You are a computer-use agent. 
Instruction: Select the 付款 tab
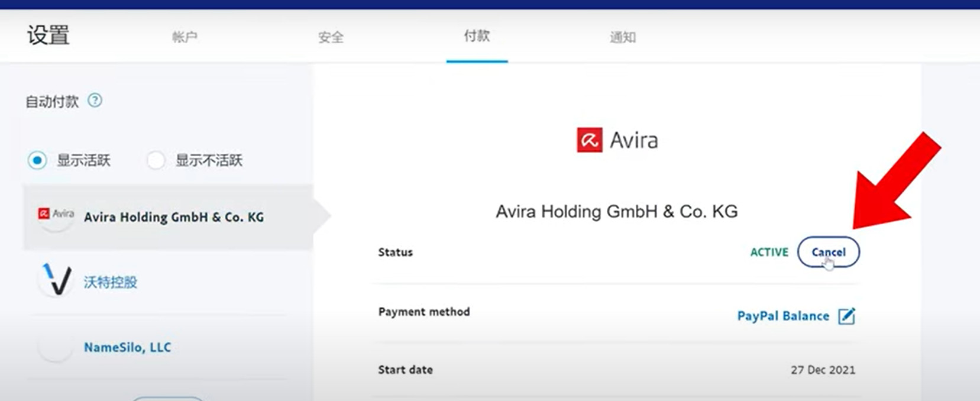[x=477, y=36]
